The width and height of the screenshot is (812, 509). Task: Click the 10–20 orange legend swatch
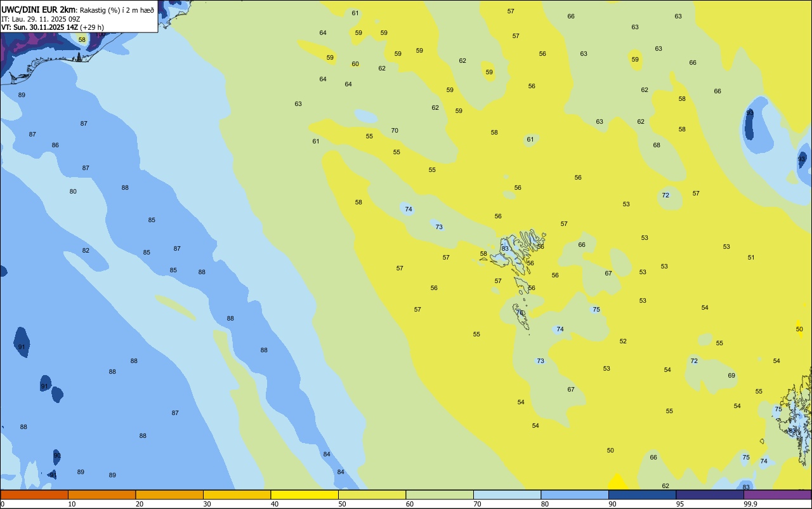[x=101, y=494]
